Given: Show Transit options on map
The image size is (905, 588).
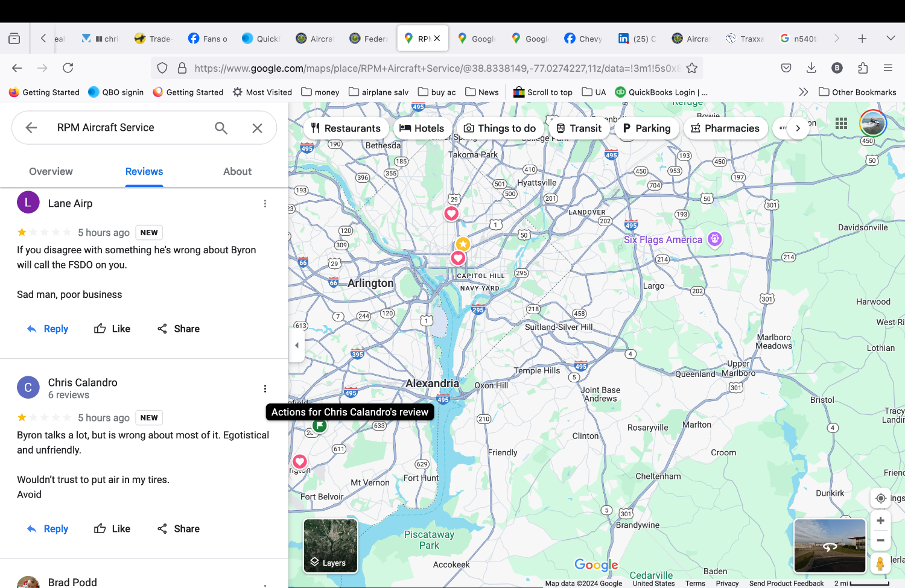Looking at the screenshot, I should [x=579, y=128].
